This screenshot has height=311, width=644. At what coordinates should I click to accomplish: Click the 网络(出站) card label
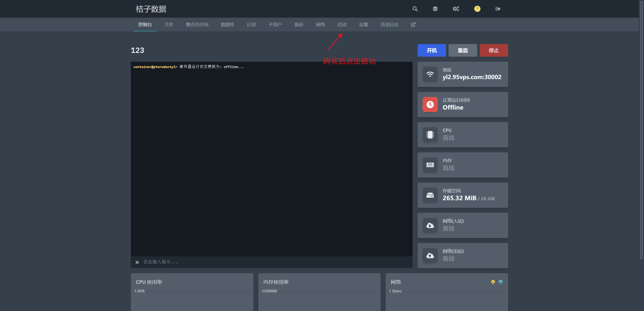pos(453,251)
